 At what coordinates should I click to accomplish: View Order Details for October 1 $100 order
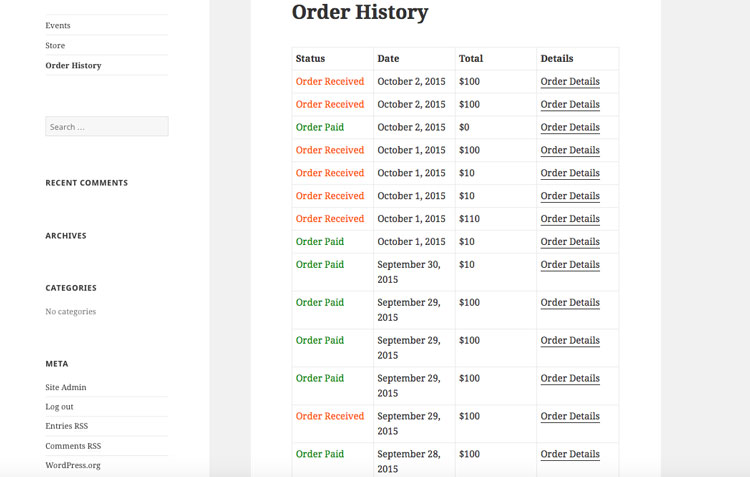point(570,150)
